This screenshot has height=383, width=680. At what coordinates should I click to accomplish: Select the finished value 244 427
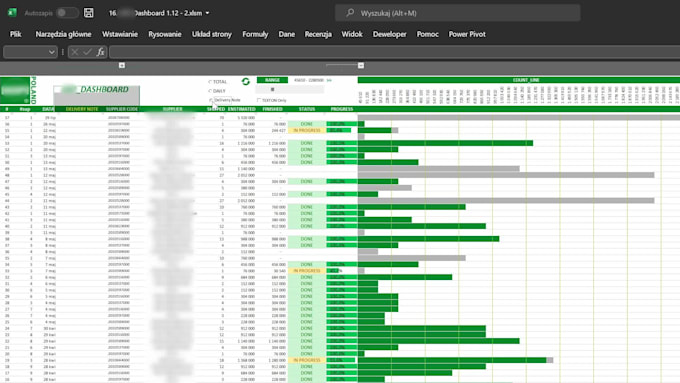pos(278,130)
